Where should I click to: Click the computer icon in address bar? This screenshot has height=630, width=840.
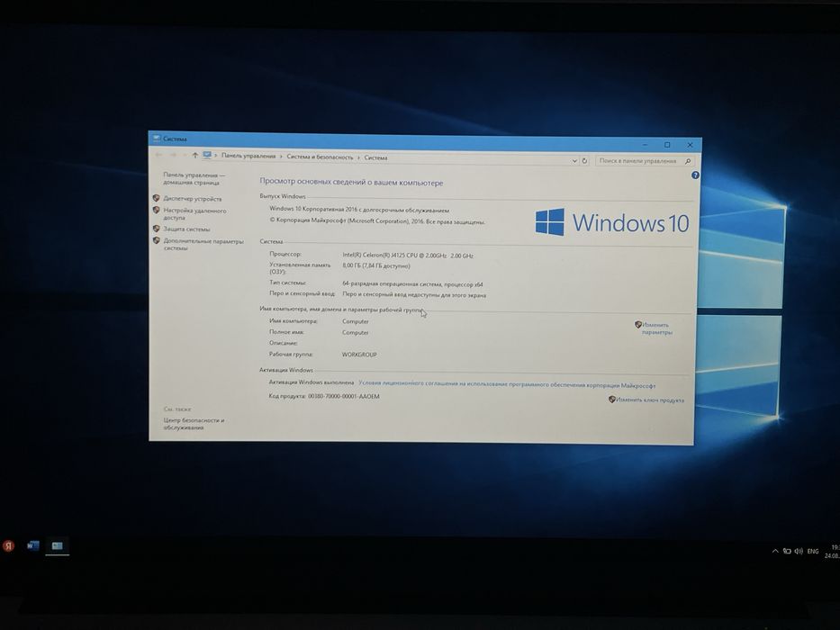[207, 156]
